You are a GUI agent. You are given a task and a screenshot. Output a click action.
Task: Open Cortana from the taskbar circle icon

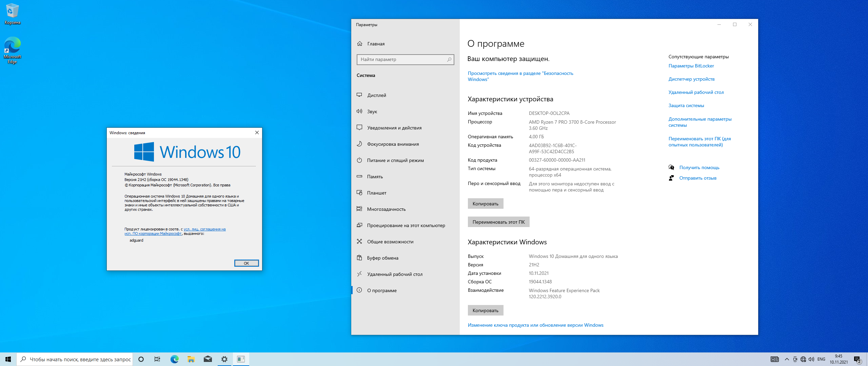[141, 359]
